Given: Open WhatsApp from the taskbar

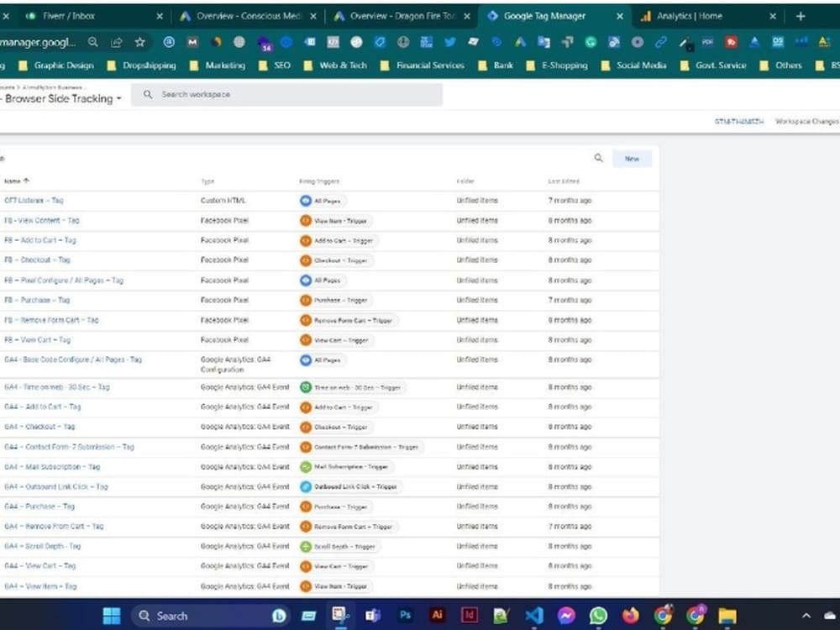Looking at the screenshot, I should pyautogui.click(x=598, y=616).
